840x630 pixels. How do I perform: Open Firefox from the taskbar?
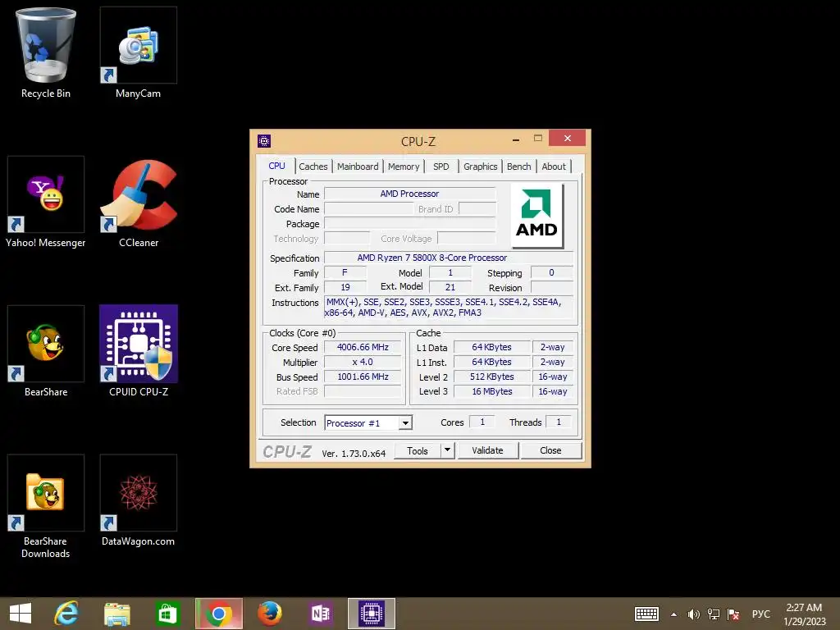(x=269, y=614)
